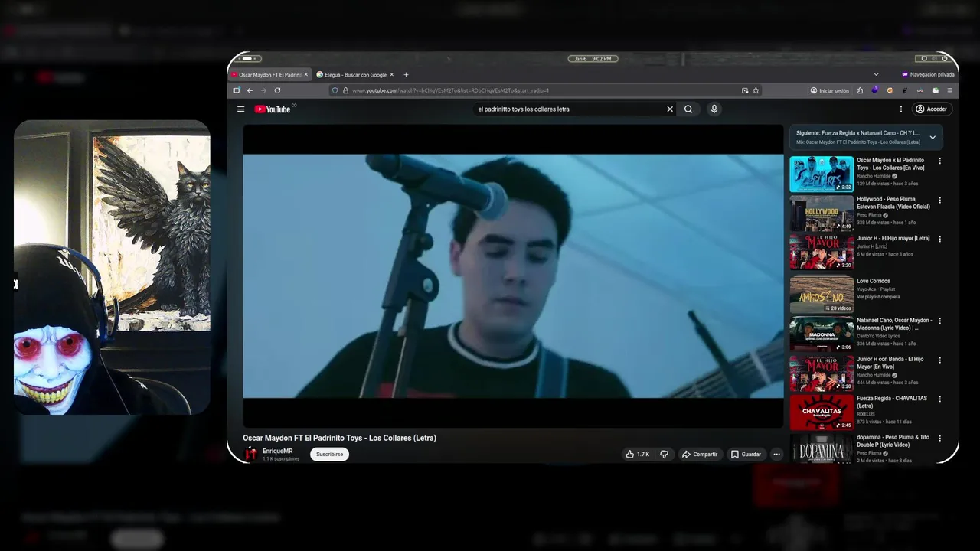980x551 pixels.
Task: Dislike the video with thumbs down
Action: [664, 454]
